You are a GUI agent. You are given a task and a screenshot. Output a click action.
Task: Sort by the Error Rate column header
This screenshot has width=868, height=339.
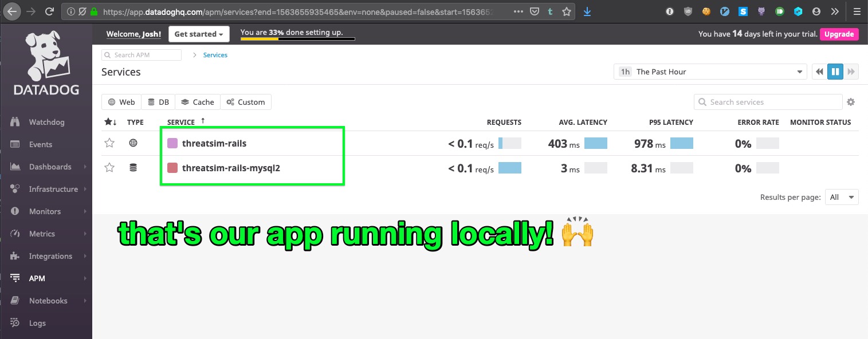pyautogui.click(x=758, y=122)
